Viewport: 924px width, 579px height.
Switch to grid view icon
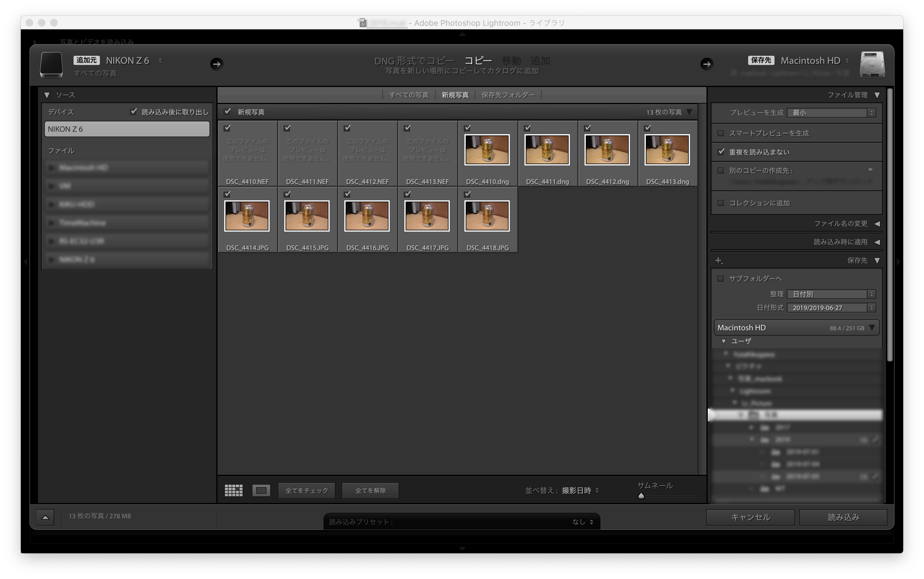(233, 490)
